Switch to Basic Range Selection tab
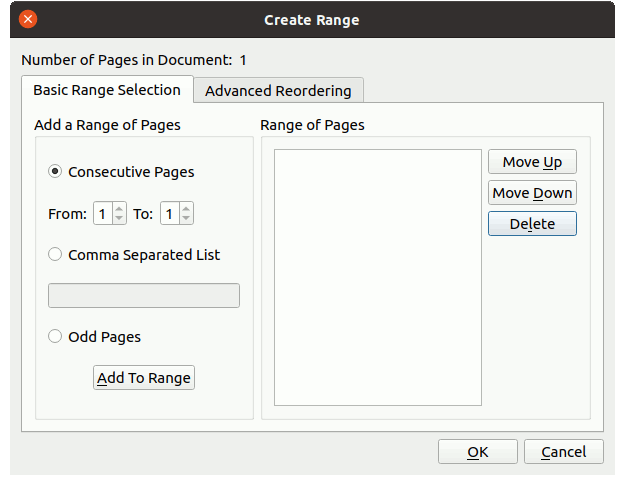Image resolution: width=625 pixels, height=485 pixels. tap(107, 90)
